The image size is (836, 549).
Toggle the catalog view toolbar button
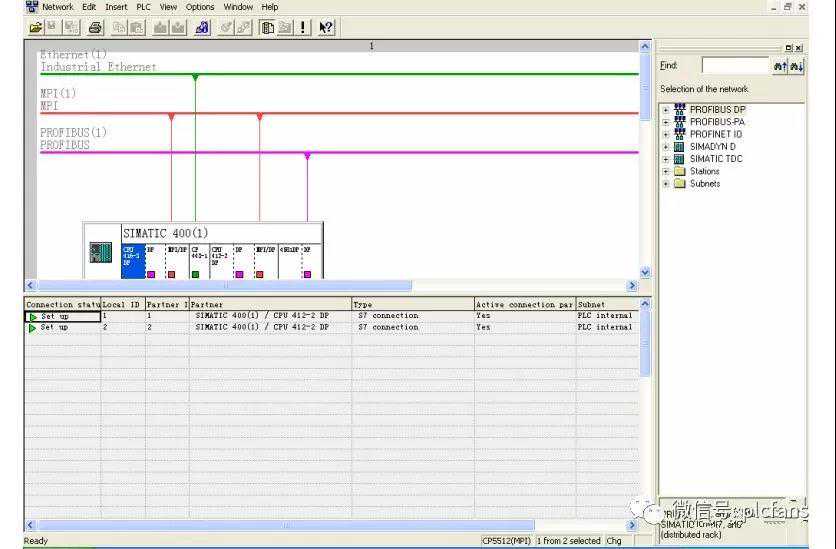tap(268, 28)
